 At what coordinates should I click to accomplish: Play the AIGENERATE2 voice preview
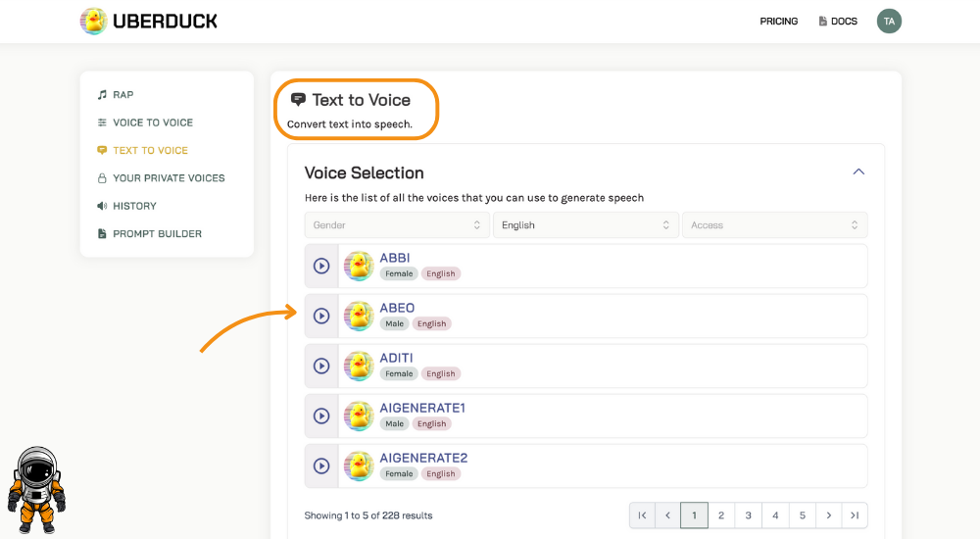tap(321, 465)
